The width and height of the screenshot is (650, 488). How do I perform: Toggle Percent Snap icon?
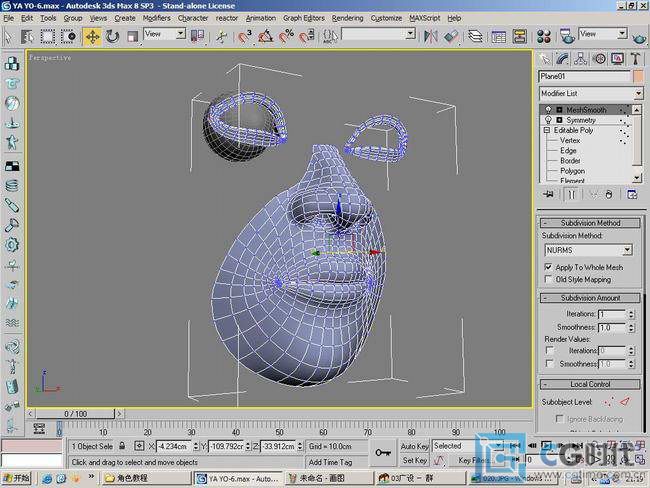[286, 36]
